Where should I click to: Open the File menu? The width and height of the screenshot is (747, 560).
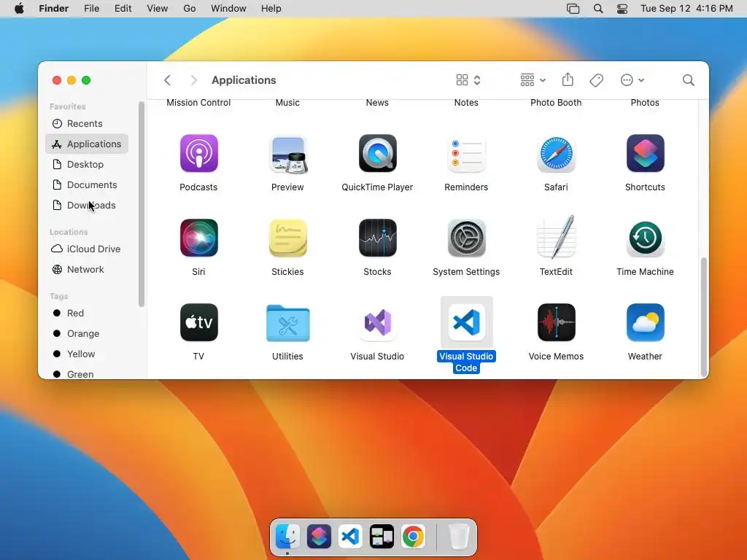(x=91, y=9)
